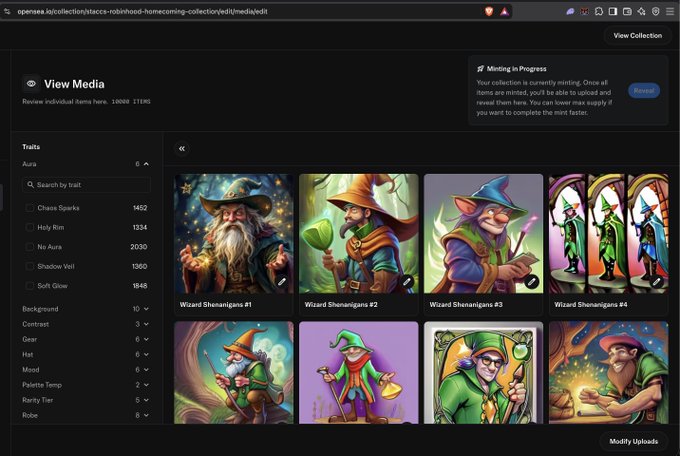Click the Brave VPN shield icon

pyautogui.click(x=656, y=12)
